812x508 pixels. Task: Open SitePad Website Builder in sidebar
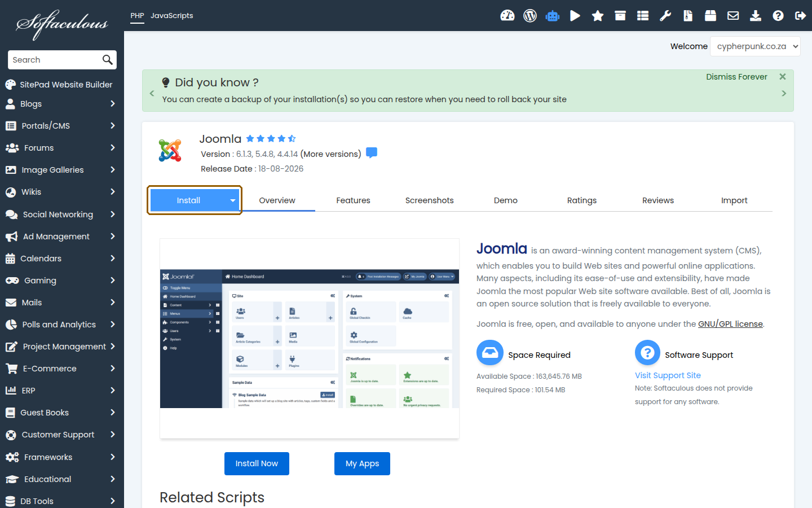59,85
